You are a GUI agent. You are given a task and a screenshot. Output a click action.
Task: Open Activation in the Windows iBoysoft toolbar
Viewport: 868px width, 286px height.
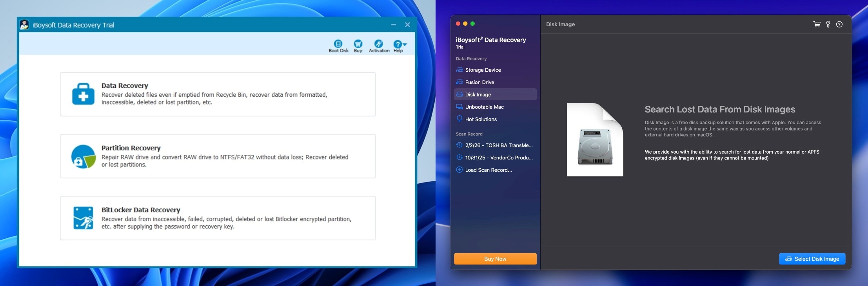[x=379, y=46]
